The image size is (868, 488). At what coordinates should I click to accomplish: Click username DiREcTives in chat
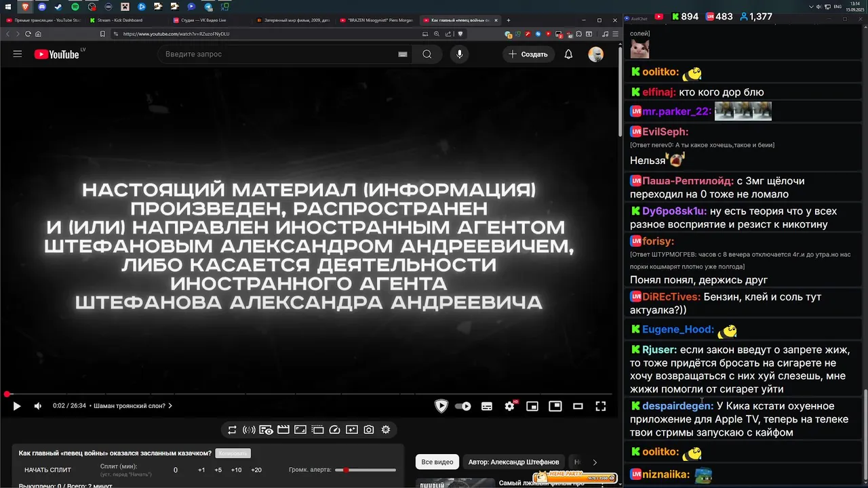point(671,297)
